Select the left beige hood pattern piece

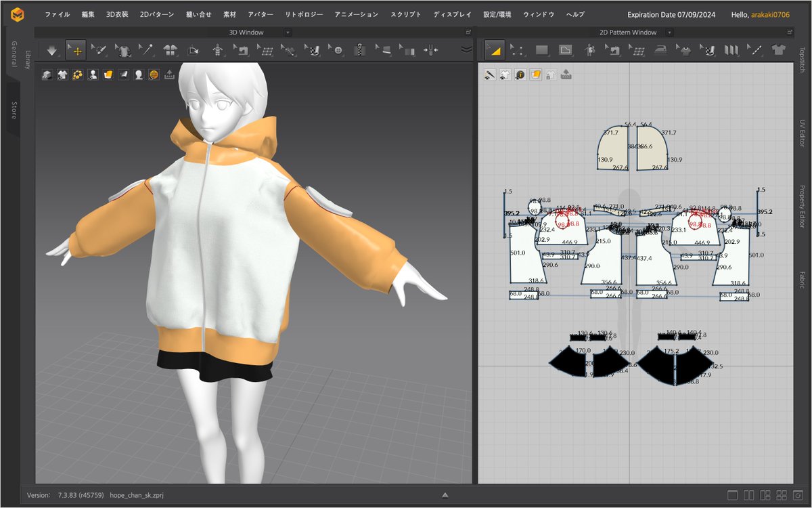click(x=614, y=149)
